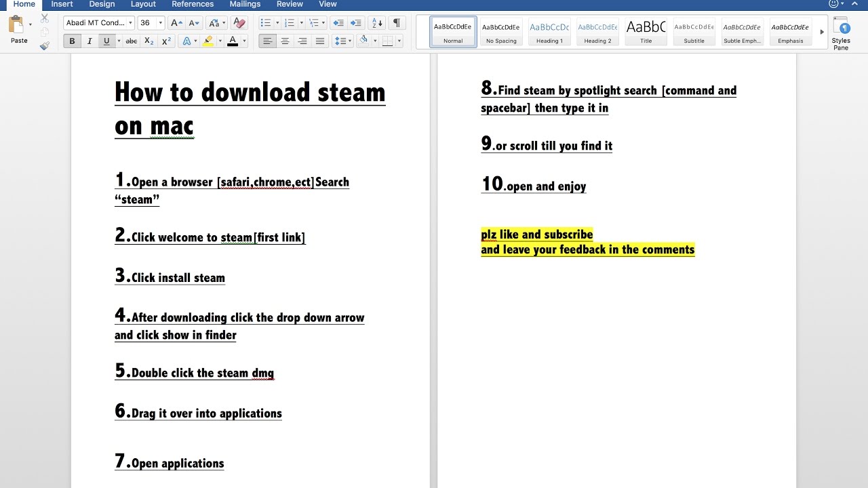The image size is (868, 488).
Task: Insert a bulleted list
Action: tap(266, 23)
